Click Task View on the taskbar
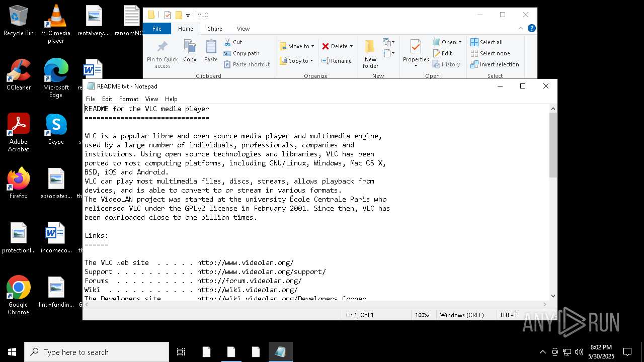Screen dimensions: 644x362 coord(181,352)
